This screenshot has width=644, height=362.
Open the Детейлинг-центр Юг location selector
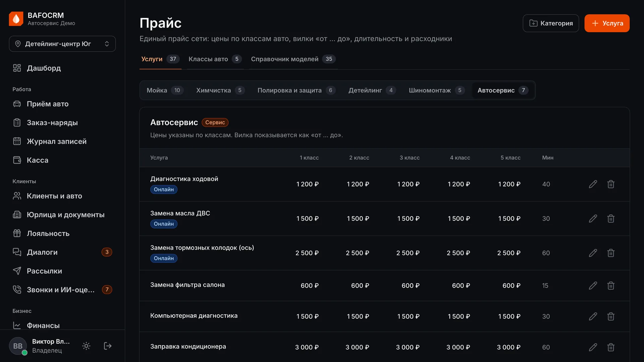tap(62, 44)
